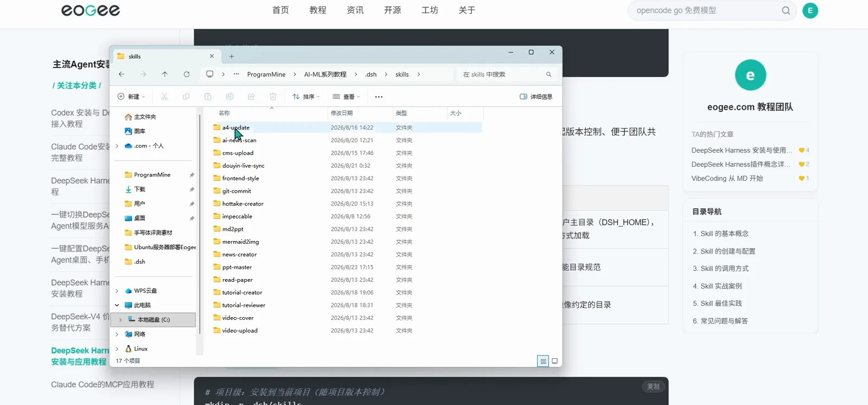Expand the Linux tree node
The image size is (868, 405).
pyautogui.click(x=117, y=349)
